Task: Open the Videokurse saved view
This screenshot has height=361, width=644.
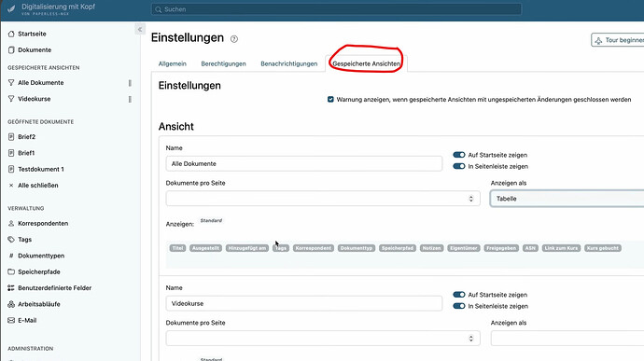Action: (35, 99)
